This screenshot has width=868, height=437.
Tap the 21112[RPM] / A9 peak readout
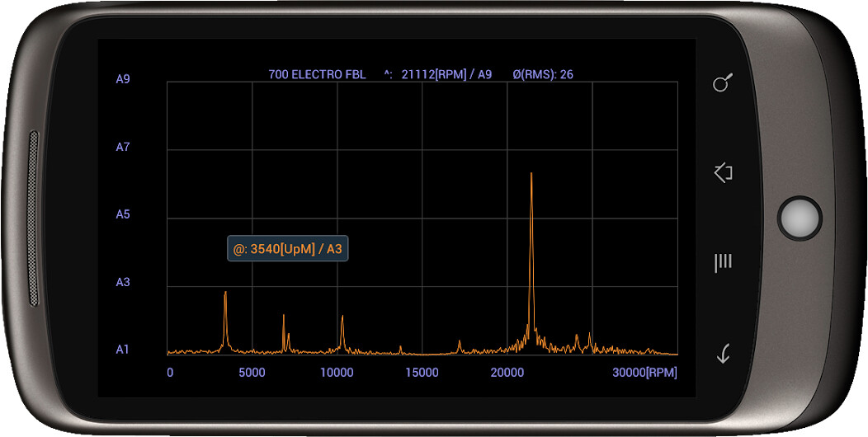(x=446, y=74)
